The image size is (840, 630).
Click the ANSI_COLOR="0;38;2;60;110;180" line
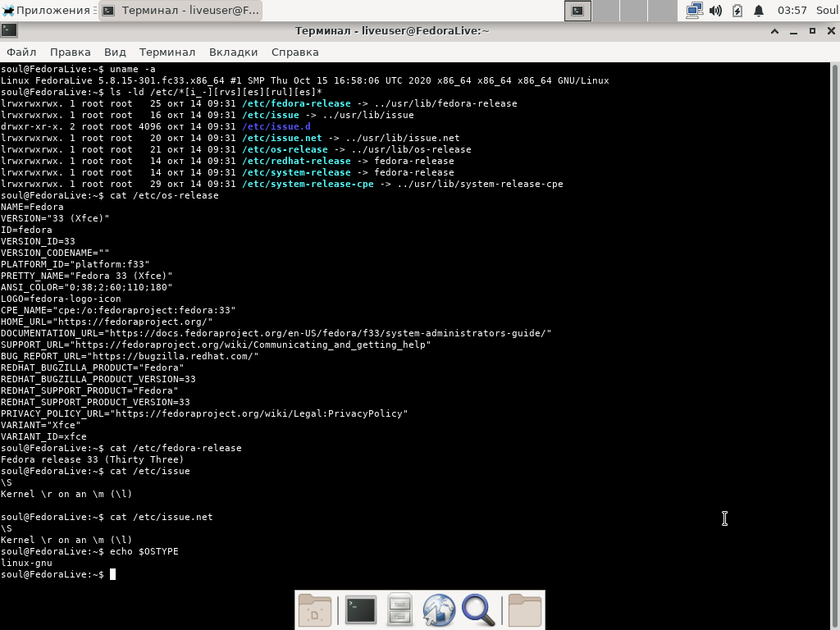[x=87, y=287]
